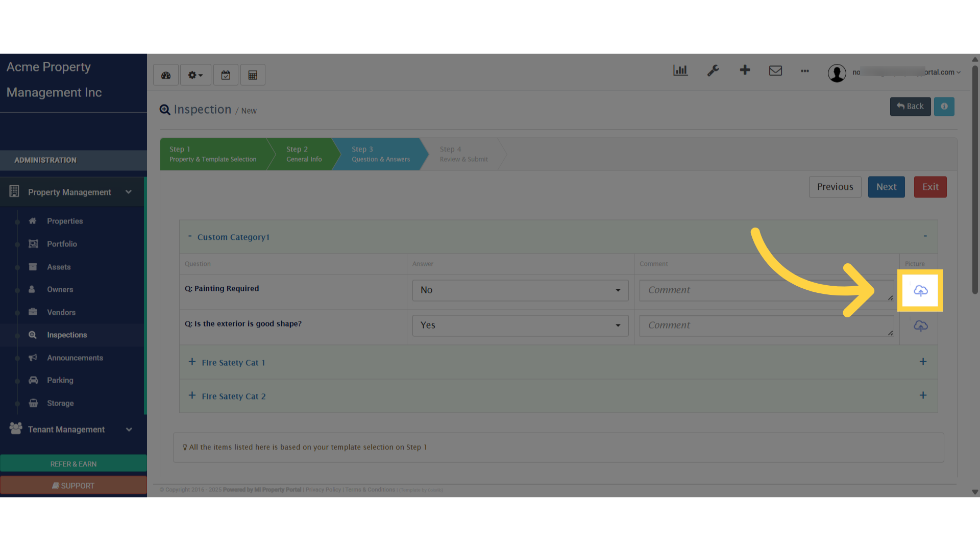This screenshot has height=551, width=980.
Task: Open Vendors in the sidebar
Action: click(x=61, y=312)
